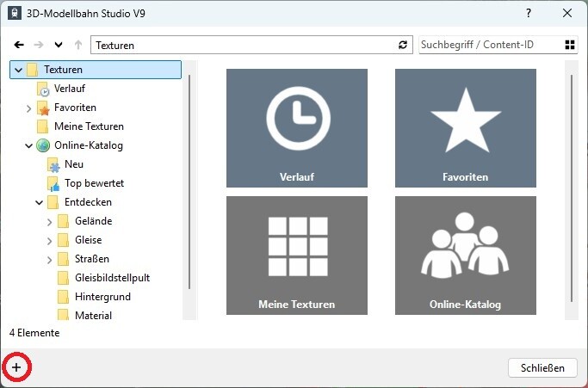Collapse the Entdecken tree node
Screen dimensions: 588x388
coord(40,203)
